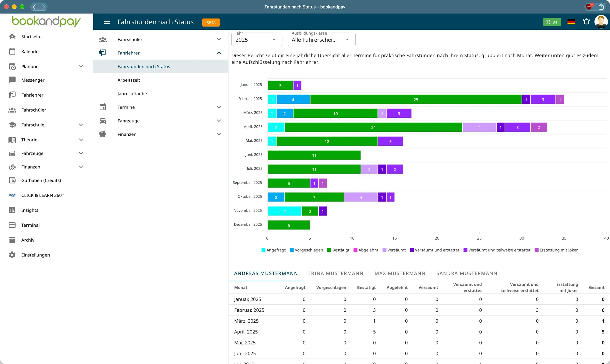Image resolution: width=610 pixels, height=364 pixels.
Task: Click the red extension icon in title bar
Action: point(589,7)
